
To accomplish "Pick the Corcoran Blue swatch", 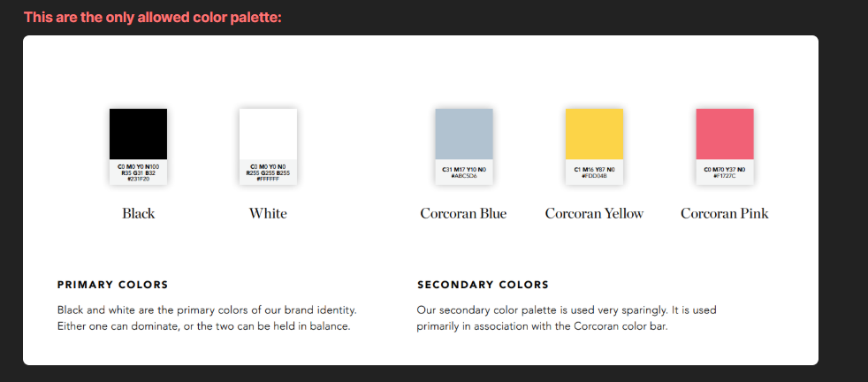I will pos(464,134).
